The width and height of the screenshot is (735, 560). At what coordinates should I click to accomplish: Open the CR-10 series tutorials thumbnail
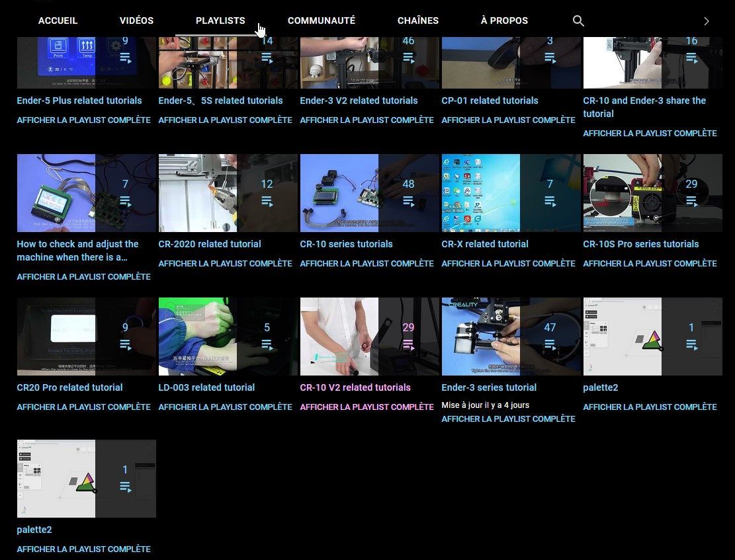(x=369, y=193)
